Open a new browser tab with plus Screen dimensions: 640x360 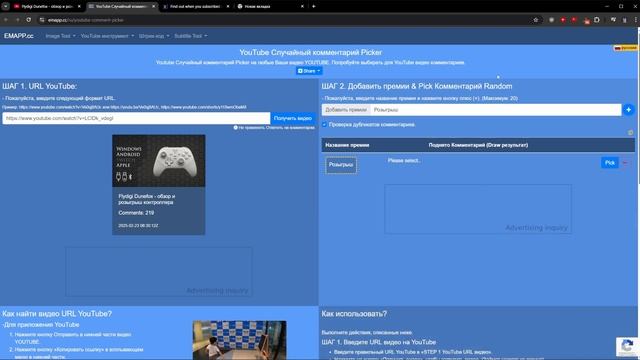313,6
